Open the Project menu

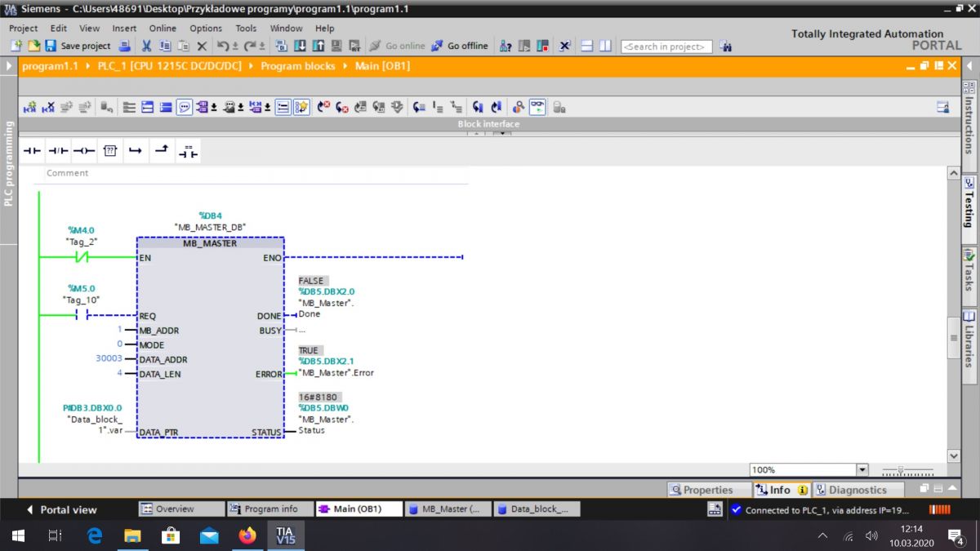click(x=24, y=28)
